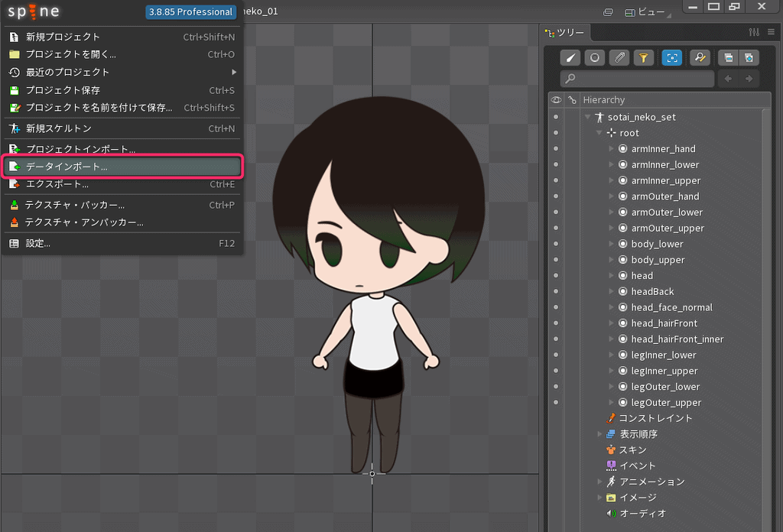Expand the アニメーション node
Image resolution: width=783 pixels, height=532 pixels.
[599, 482]
